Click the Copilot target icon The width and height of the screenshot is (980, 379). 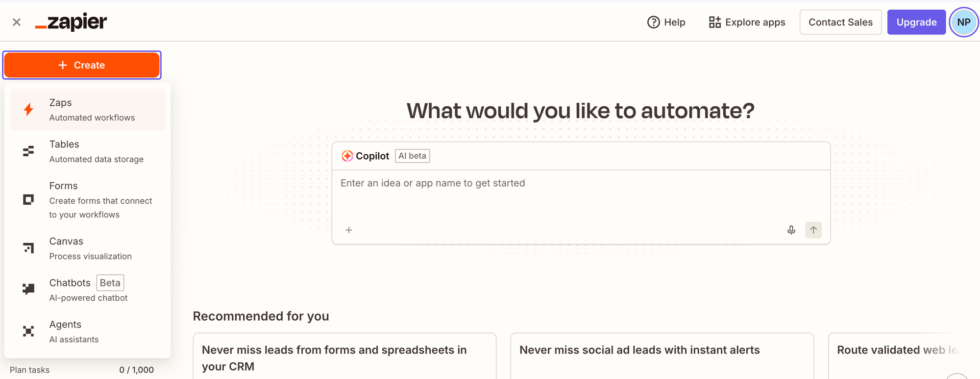pyautogui.click(x=347, y=156)
